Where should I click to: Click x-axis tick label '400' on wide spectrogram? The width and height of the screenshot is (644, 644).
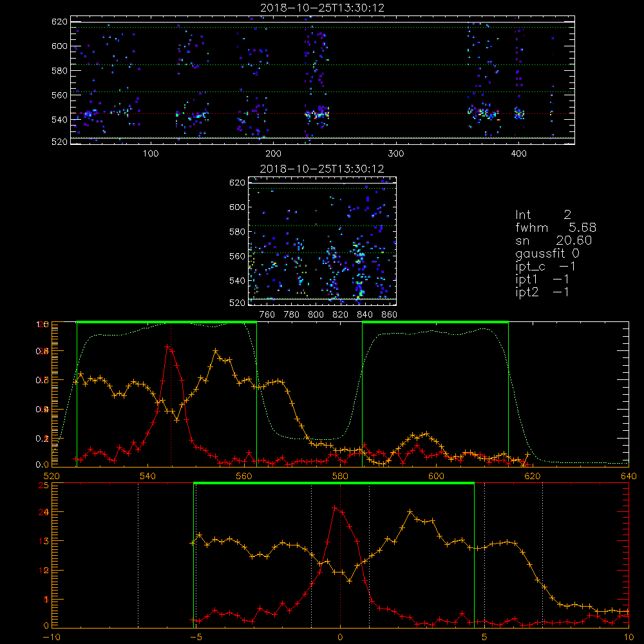point(518,154)
